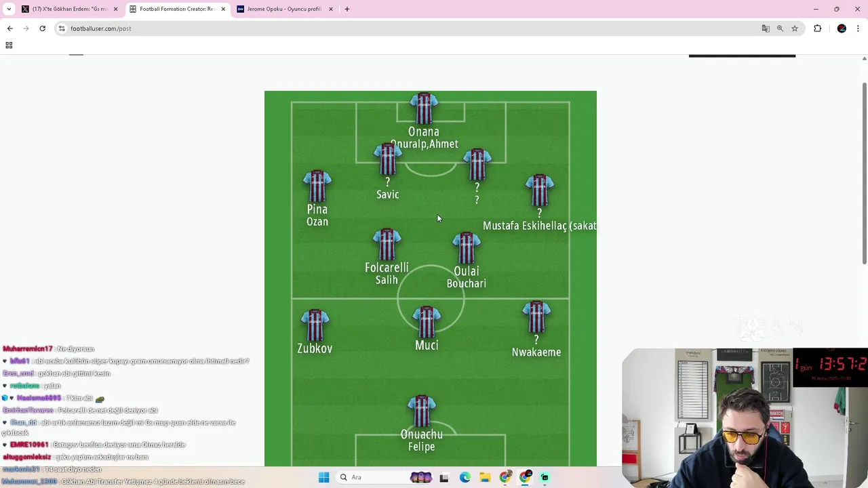The image size is (868, 488).
Task: Click the Felipe name label
Action: 422,447
